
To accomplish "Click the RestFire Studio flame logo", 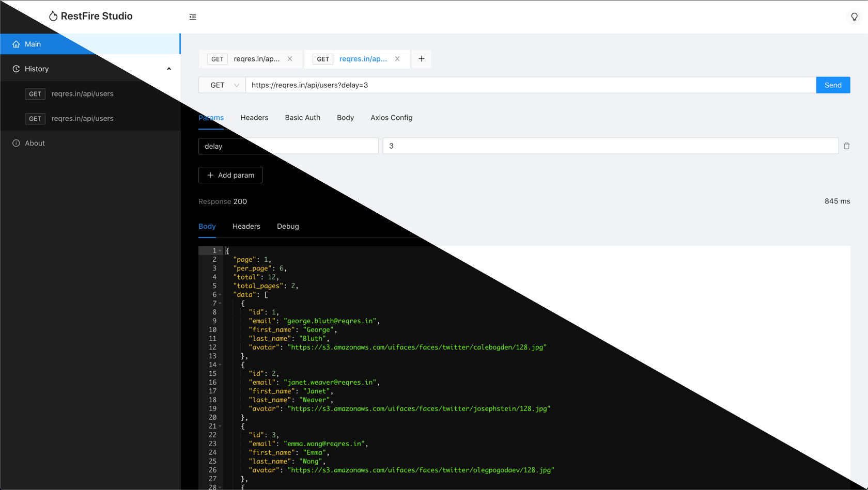I will [53, 16].
